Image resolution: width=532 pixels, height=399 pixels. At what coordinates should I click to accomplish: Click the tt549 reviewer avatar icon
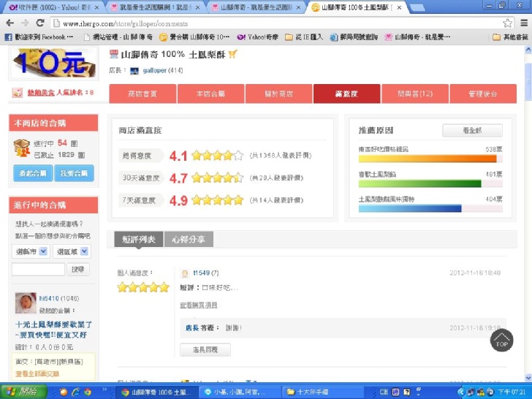coord(186,273)
